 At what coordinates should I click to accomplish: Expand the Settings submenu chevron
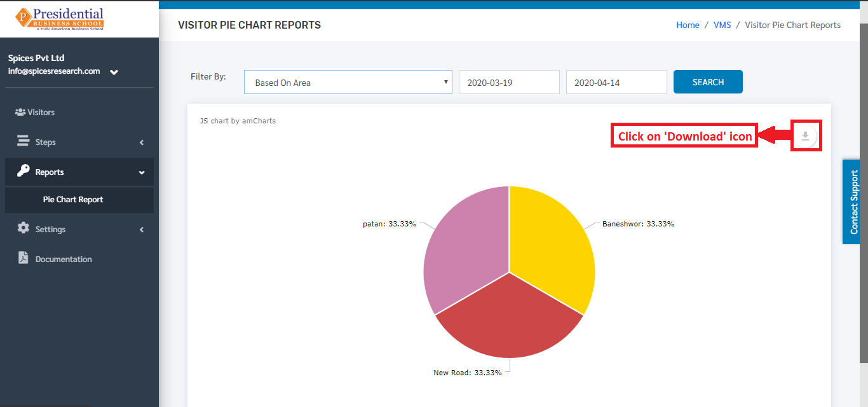click(142, 230)
